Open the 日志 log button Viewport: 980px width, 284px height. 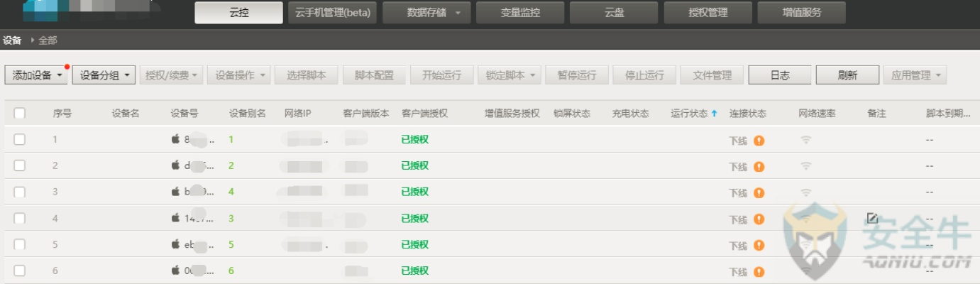point(780,75)
